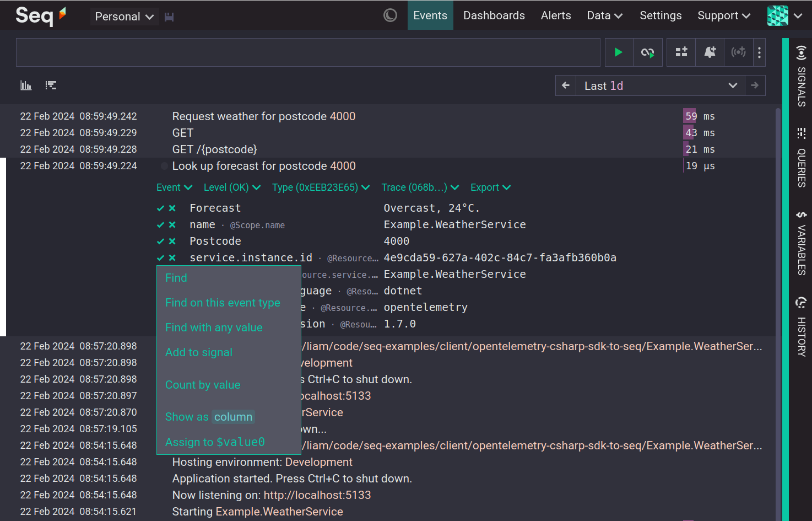Click the Seq logo
The width and height of the screenshot is (812, 521).
point(41,15)
